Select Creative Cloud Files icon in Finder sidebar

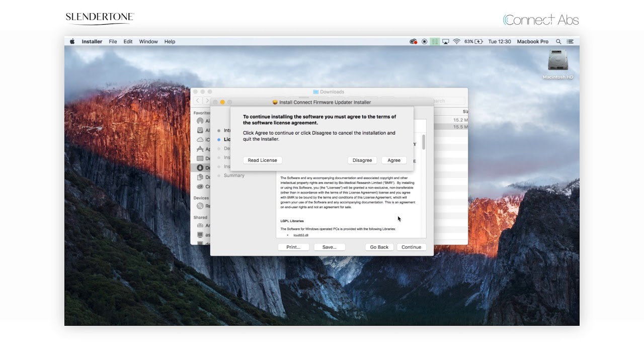tap(200, 187)
